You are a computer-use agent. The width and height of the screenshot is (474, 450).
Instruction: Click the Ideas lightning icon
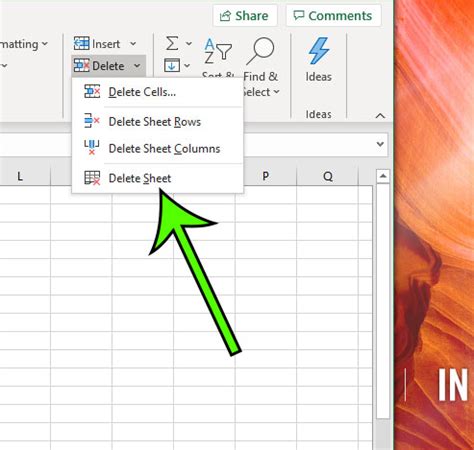pyautogui.click(x=319, y=50)
